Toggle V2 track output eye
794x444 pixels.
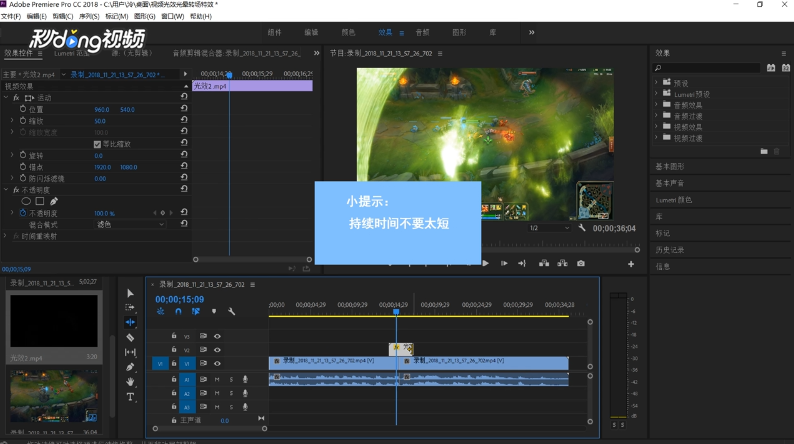217,350
